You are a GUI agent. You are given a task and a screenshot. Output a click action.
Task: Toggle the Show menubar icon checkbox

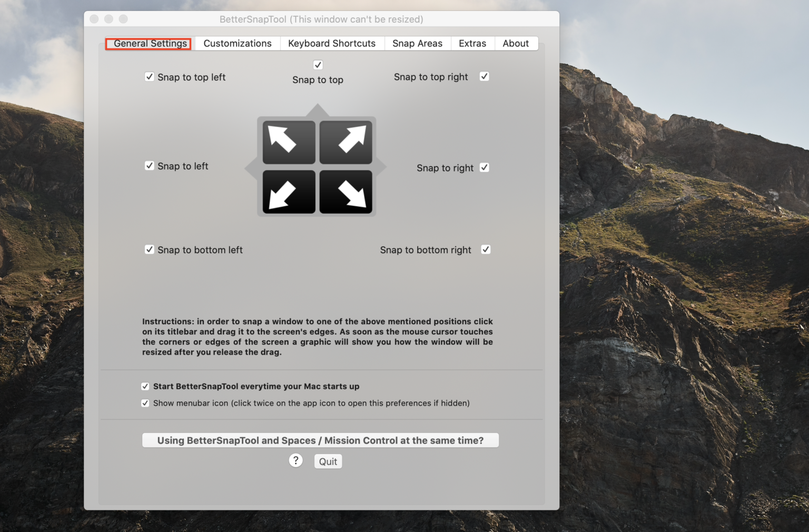[145, 403]
